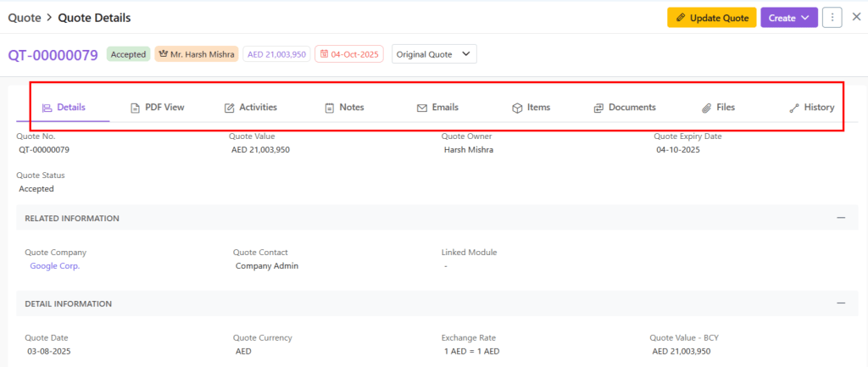
Task: Click the Update Quote button
Action: (x=711, y=18)
